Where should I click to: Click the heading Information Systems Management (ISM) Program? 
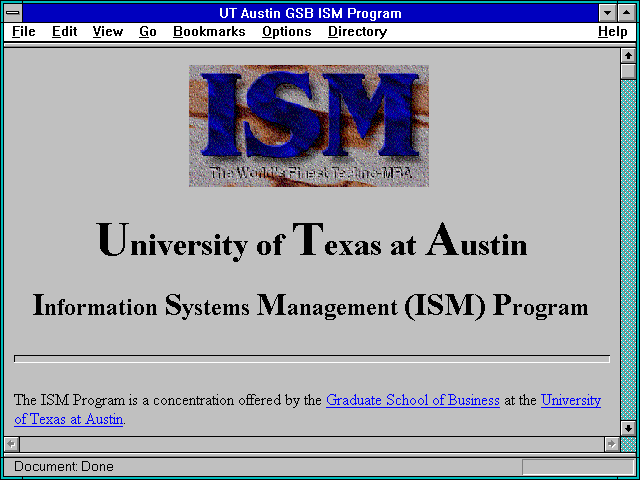pyautogui.click(x=310, y=306)
